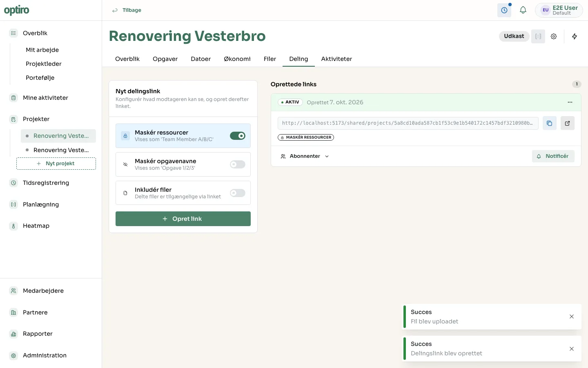Viewport: 588px width, 368px height.
Task: Copy the share link to clipboard
Action: [550, 123]
